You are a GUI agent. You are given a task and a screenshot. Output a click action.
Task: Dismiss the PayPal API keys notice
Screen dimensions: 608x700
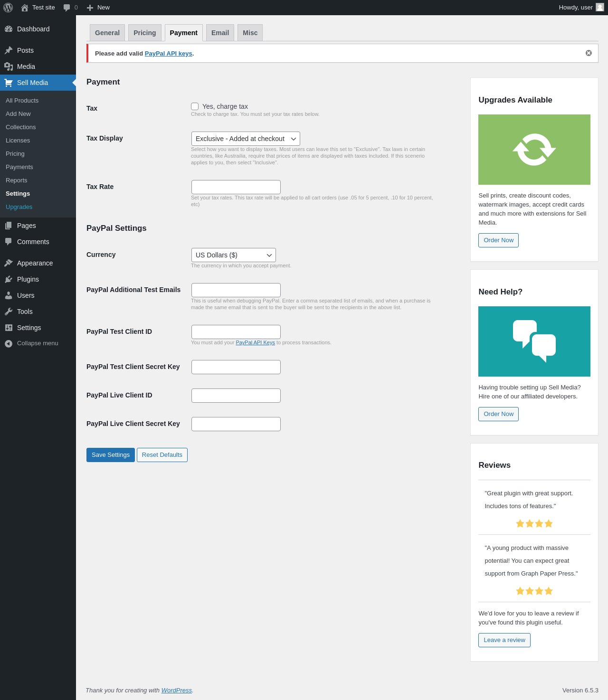pos(589,53)
